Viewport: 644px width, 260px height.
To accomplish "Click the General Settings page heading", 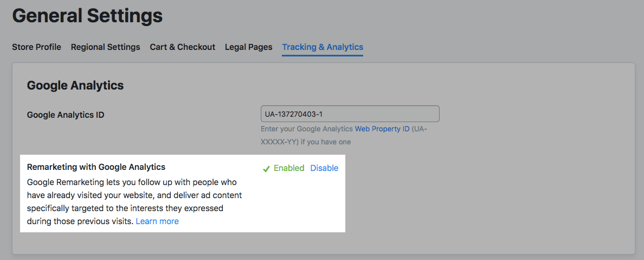I will pyautogui.click(x=87, y=15).
